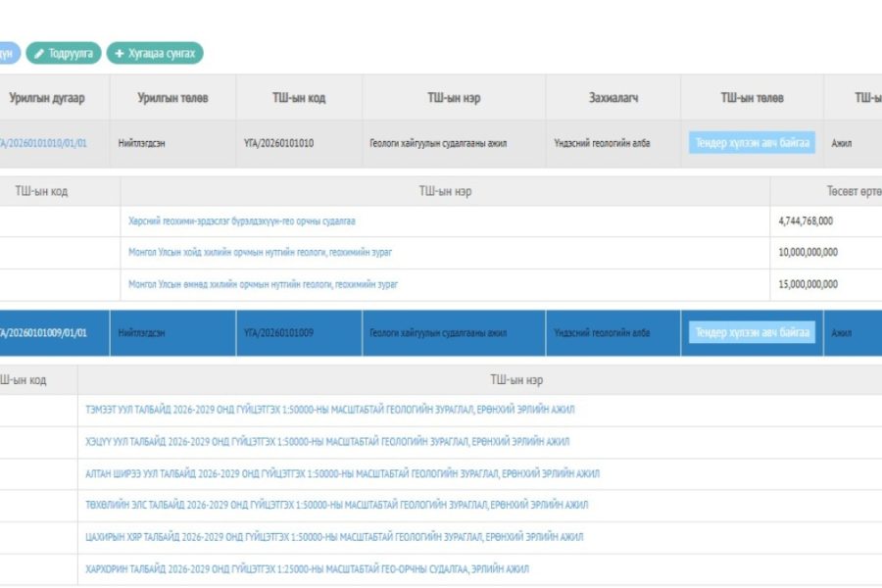Click the pencil icon on Тодруулга button
Image resolution: width=882 pixels, height=588 pixels.
[39, 54]
